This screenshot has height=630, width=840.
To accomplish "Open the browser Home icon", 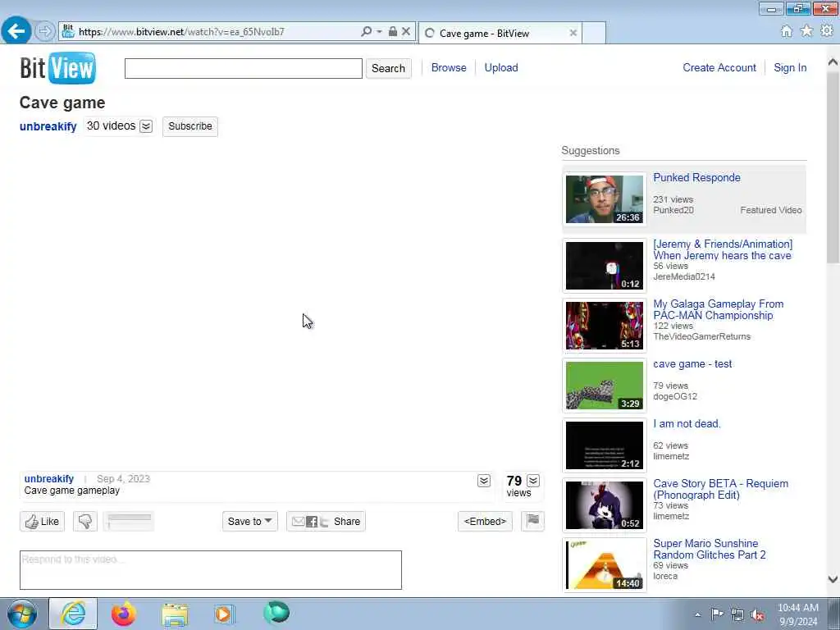I will pos(786,31).
